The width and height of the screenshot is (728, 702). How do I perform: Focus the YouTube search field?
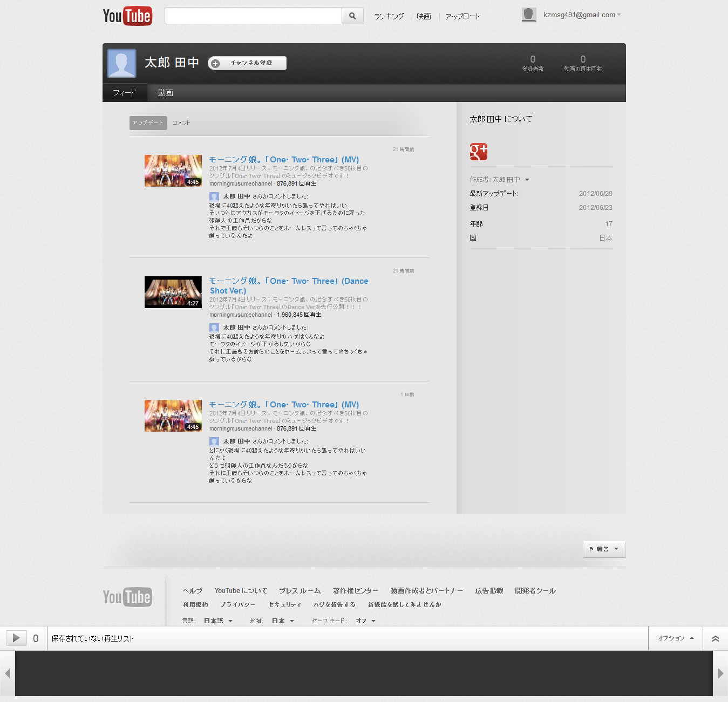click(x=253, y=16)
